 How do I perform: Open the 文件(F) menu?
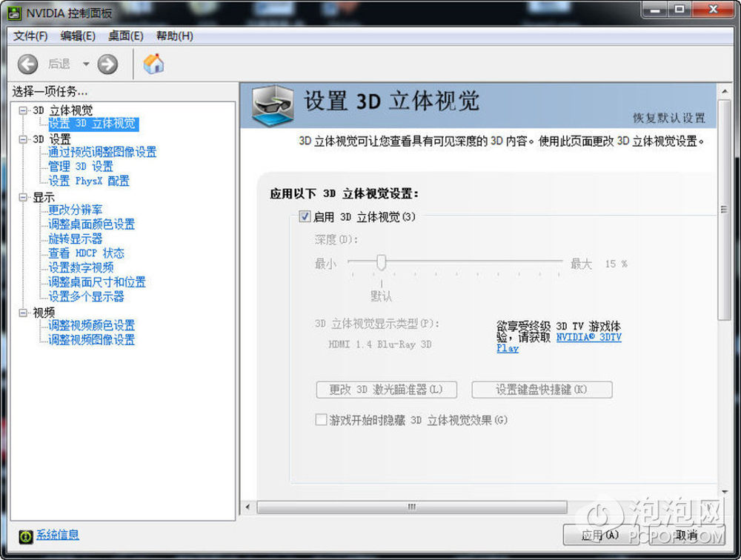(x=30, y=36)
